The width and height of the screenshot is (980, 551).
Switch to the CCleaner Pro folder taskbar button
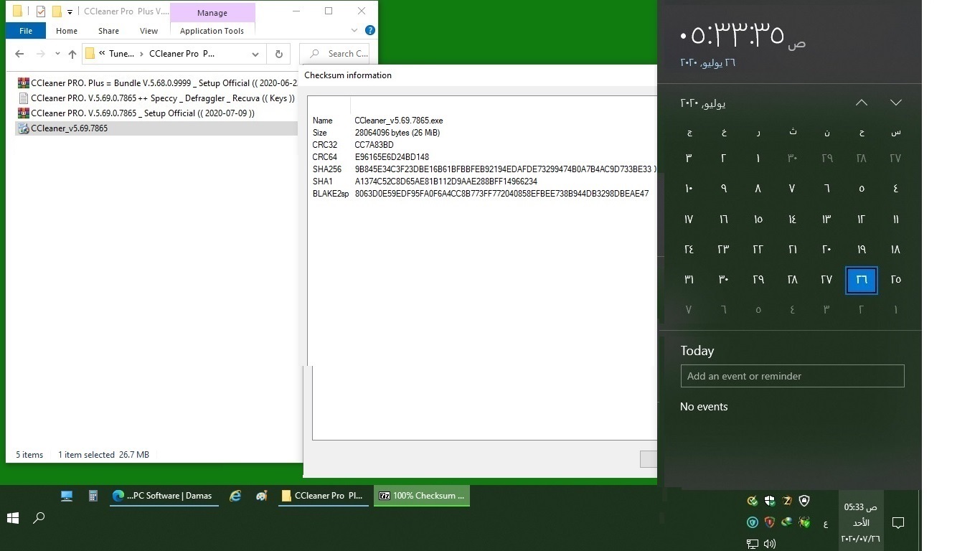pyautogui.click(x=324, y=496)
